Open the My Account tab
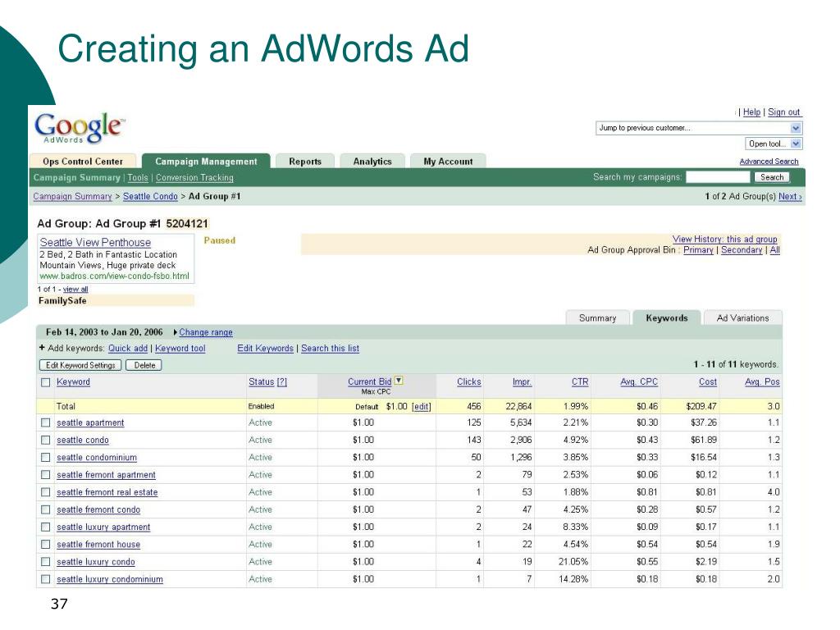840x630 pixels. pyautogui.click(x=449, y=162)
